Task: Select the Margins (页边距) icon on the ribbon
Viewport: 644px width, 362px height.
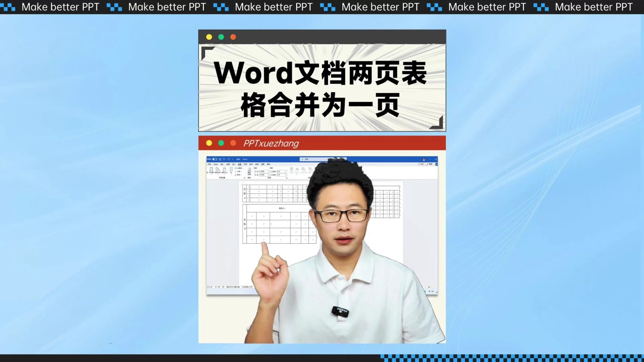Action: 211,170
